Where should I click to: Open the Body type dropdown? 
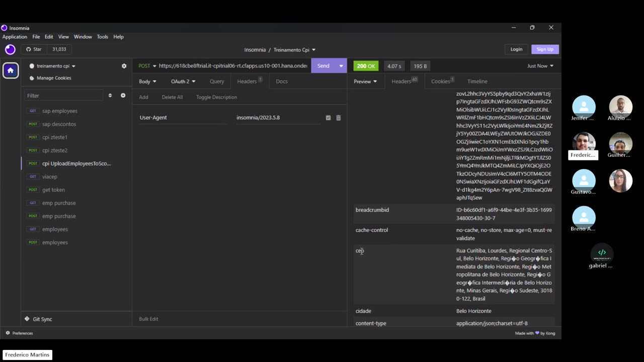pos(147,81)
